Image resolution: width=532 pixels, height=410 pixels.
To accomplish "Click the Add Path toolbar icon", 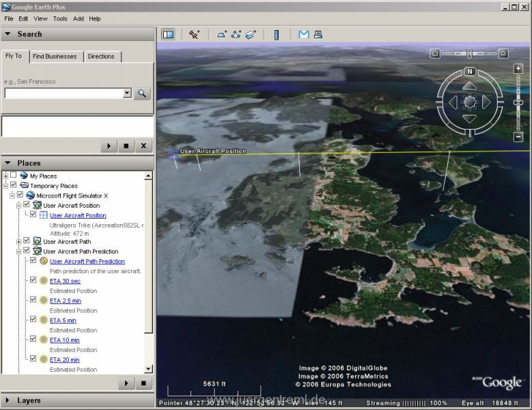I will tap(236, 34).
